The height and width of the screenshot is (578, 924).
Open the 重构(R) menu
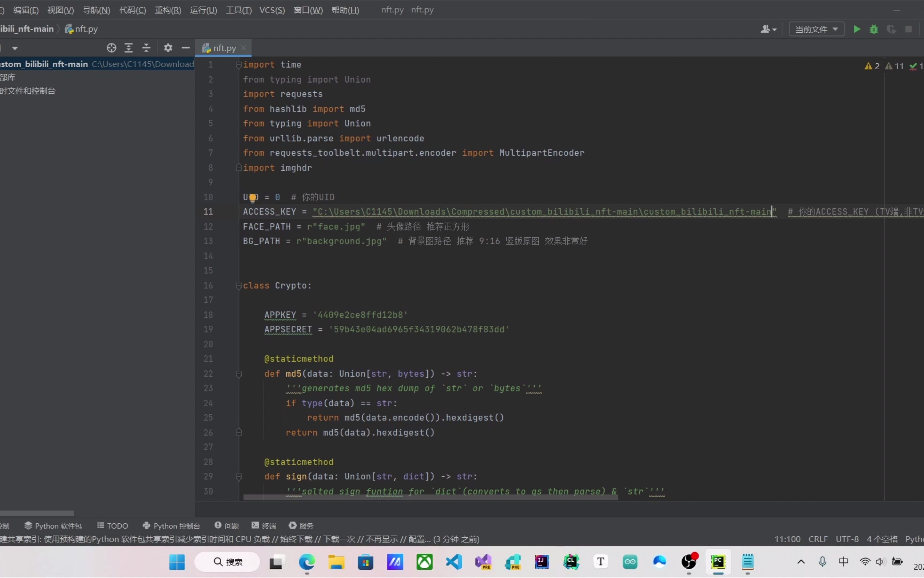pyautogui.click(x=168, y=10)
